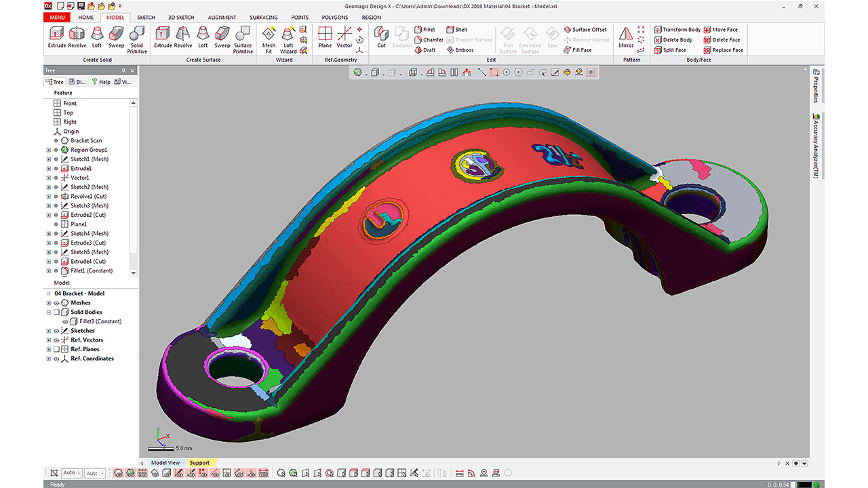Switch to the SURFACING ribbon tab

point(263,18)
